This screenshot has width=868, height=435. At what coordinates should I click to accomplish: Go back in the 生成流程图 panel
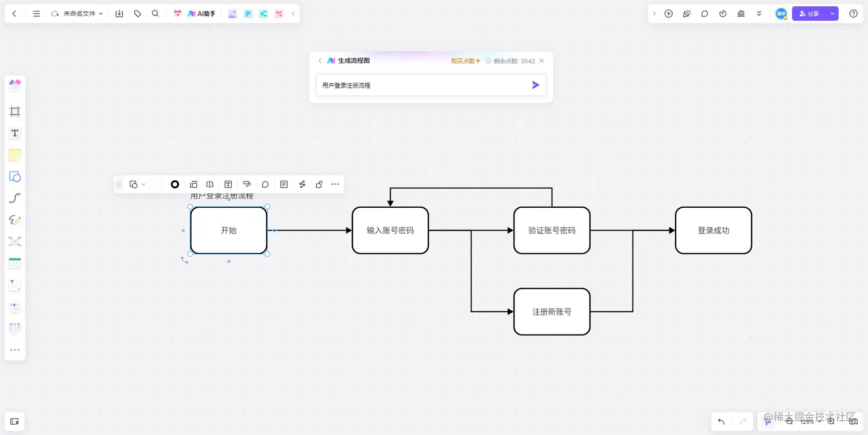320,61
